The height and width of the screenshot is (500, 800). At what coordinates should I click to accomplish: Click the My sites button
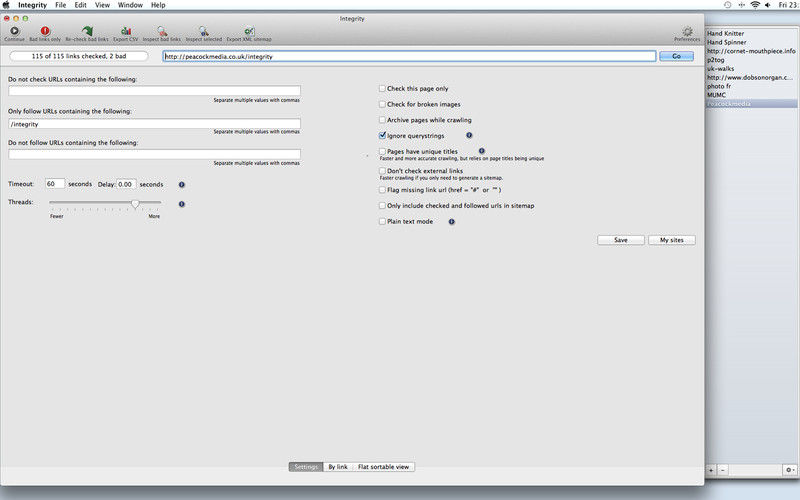671,240
